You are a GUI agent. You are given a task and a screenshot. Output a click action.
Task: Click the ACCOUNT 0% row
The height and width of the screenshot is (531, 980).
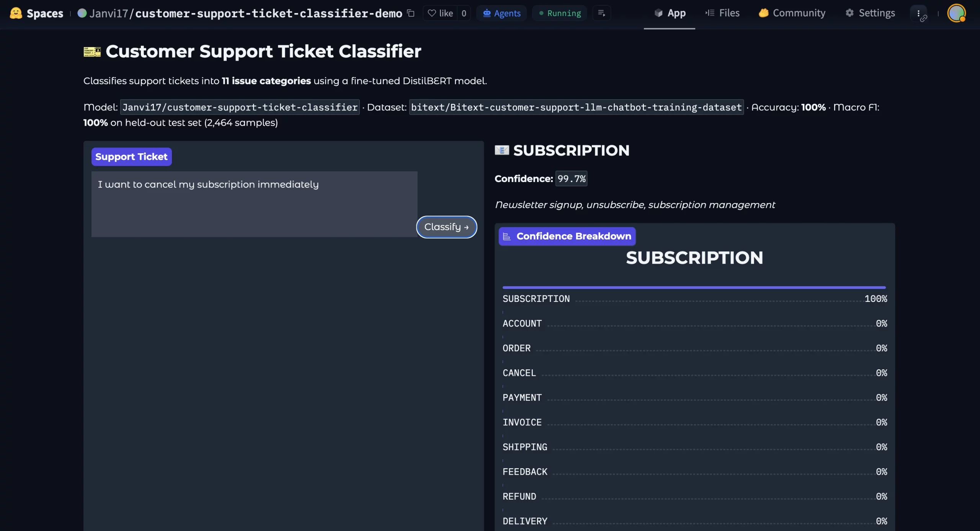tap(695, 323)
